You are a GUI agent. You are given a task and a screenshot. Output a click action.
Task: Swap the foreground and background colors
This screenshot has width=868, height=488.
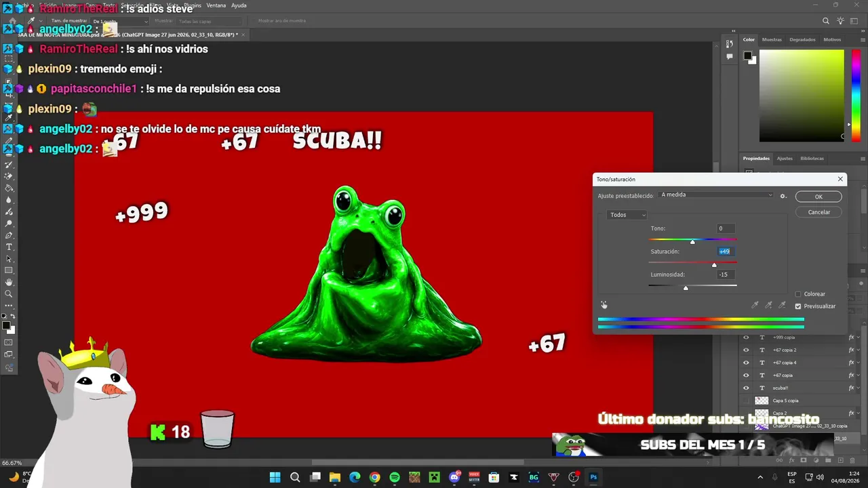click(x=12, y=317)
